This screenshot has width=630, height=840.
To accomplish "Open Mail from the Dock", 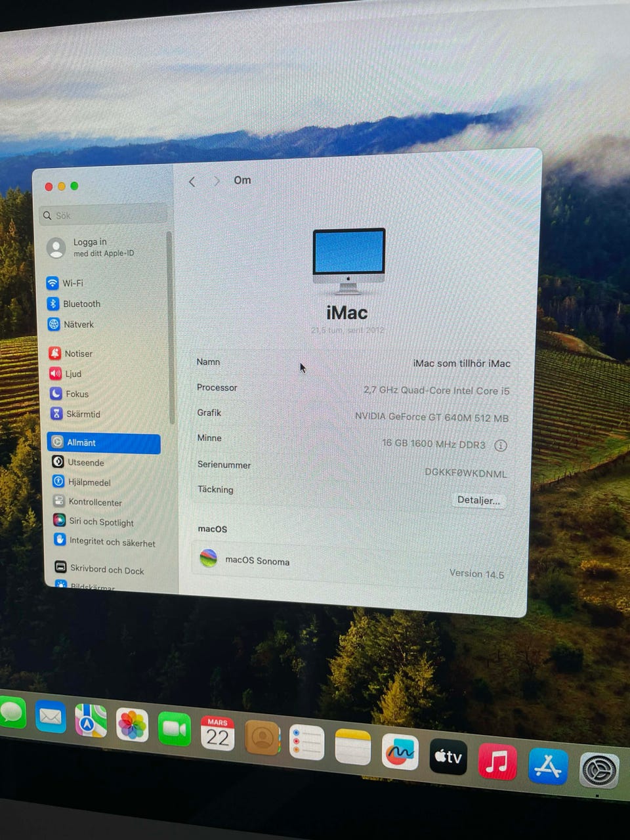I will pyautogui.click(x=51, y=716).
